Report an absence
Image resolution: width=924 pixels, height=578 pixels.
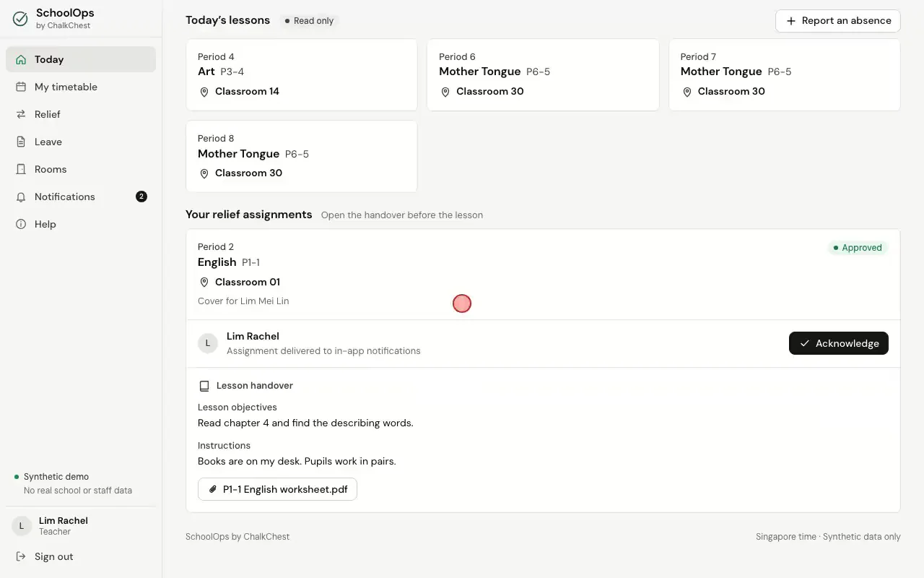[x=838, y=21]
